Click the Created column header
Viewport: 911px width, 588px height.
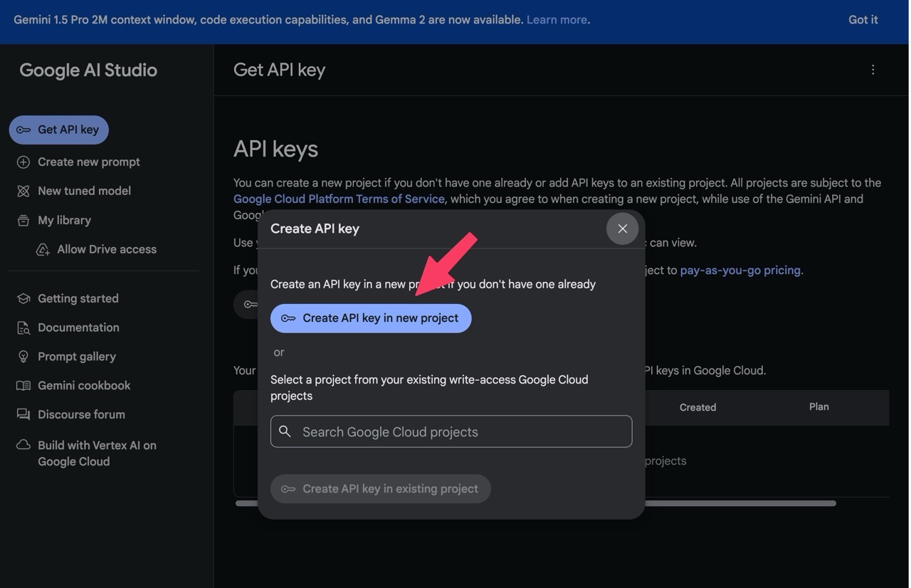tap(697, 407)
